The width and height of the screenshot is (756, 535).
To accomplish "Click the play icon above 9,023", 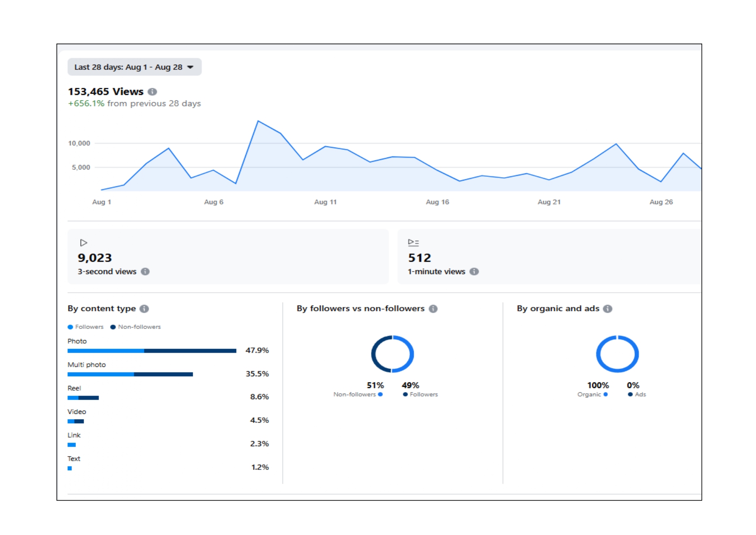I will coord(84,243).
